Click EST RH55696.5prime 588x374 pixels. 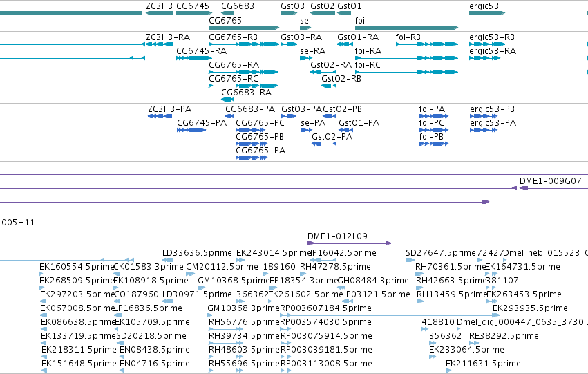(x=244, y=364)
